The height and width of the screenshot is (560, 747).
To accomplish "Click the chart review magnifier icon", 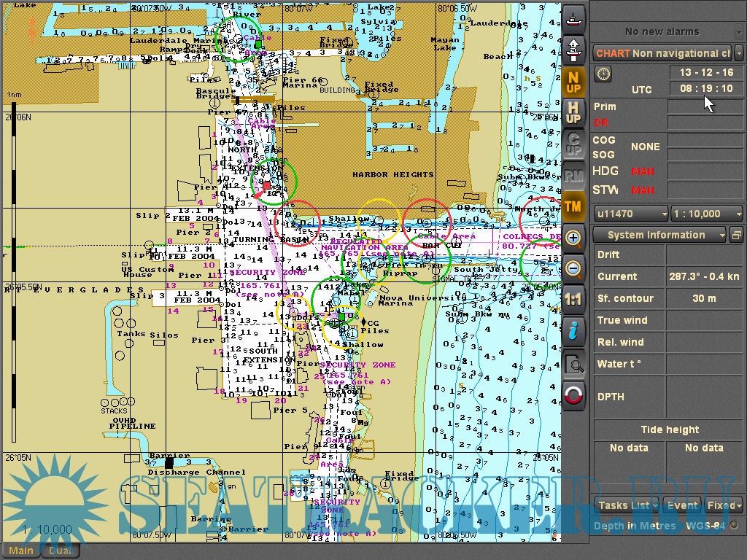I will (x=574, y=364).
